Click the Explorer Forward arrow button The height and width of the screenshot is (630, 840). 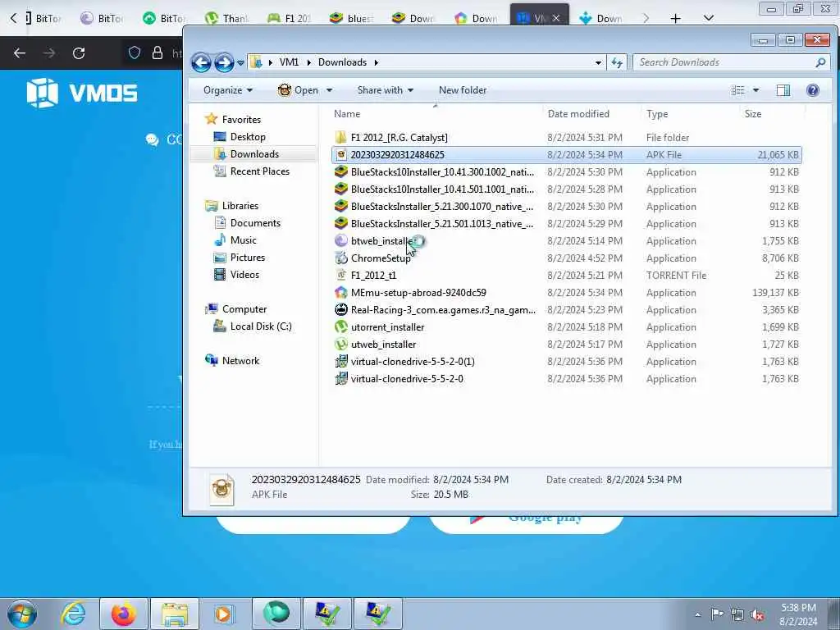tap(224, 62)
